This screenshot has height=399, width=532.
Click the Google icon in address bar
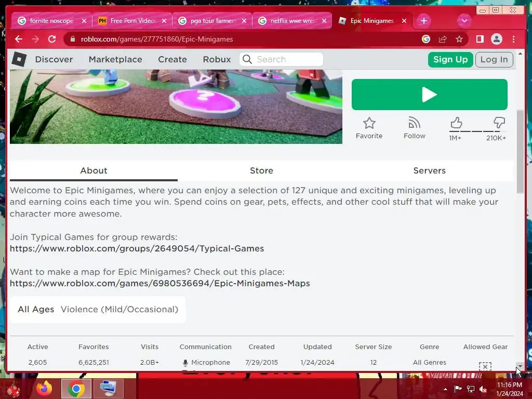click(426, 39)
